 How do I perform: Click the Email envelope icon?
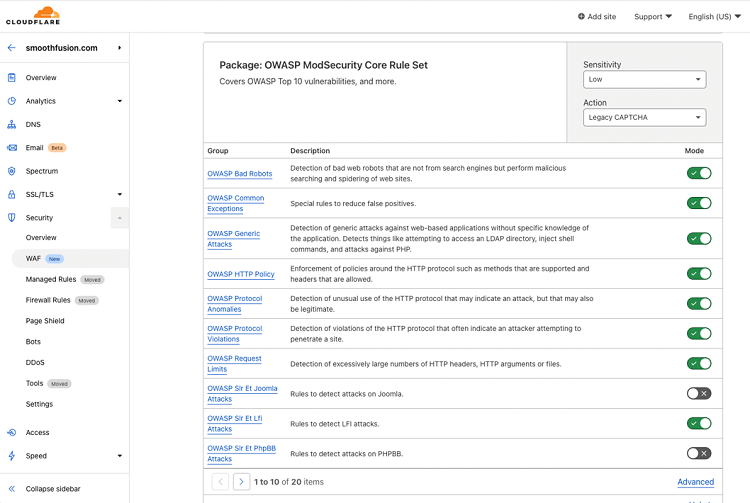coord(11,148)
